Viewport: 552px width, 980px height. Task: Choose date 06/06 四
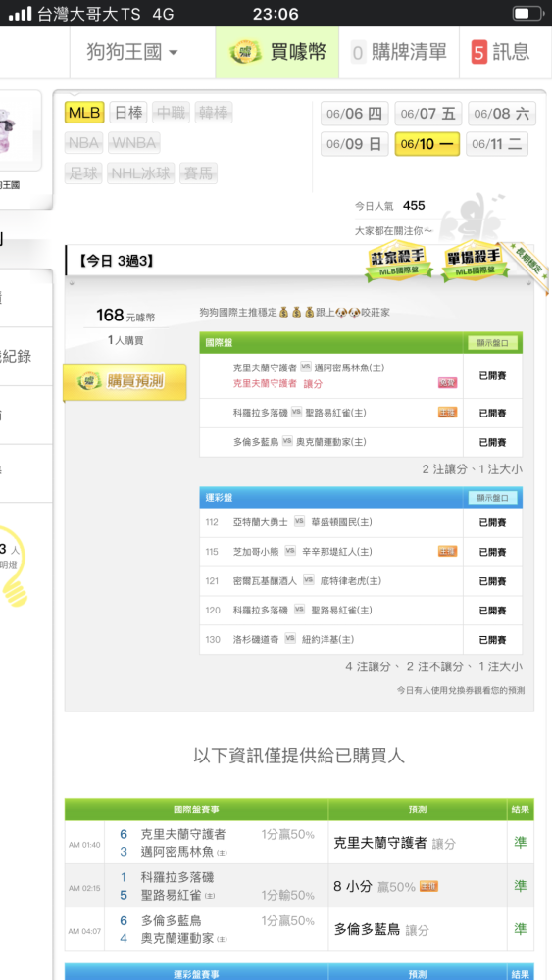click(355, 114)
